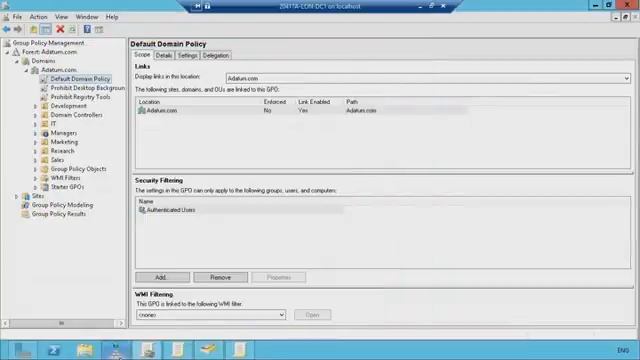Click the Properties button under Security Filtering

(x=279, y=277)
